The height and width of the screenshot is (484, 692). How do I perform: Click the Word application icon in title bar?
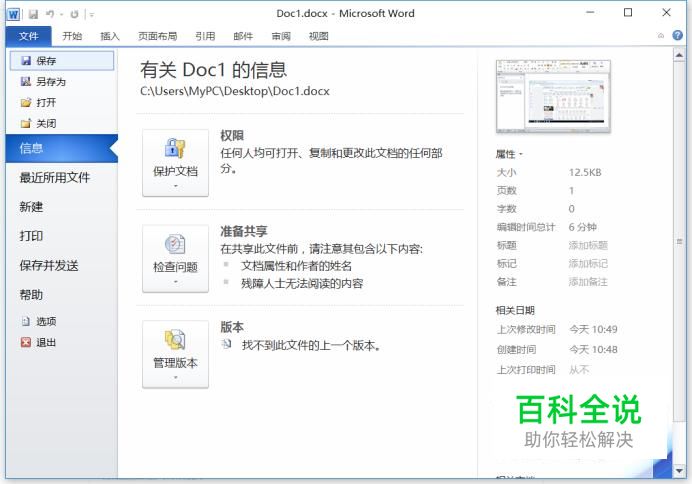click(13, 14)
